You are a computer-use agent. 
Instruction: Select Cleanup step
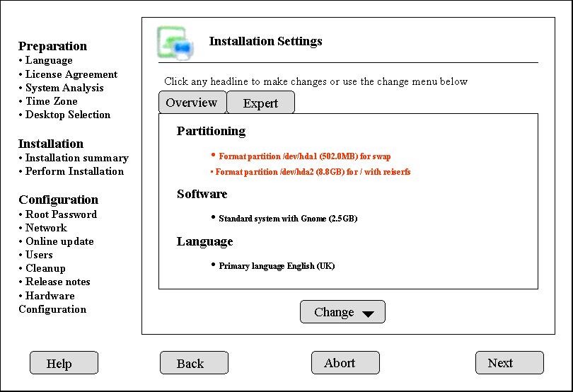tap(42, 268)
